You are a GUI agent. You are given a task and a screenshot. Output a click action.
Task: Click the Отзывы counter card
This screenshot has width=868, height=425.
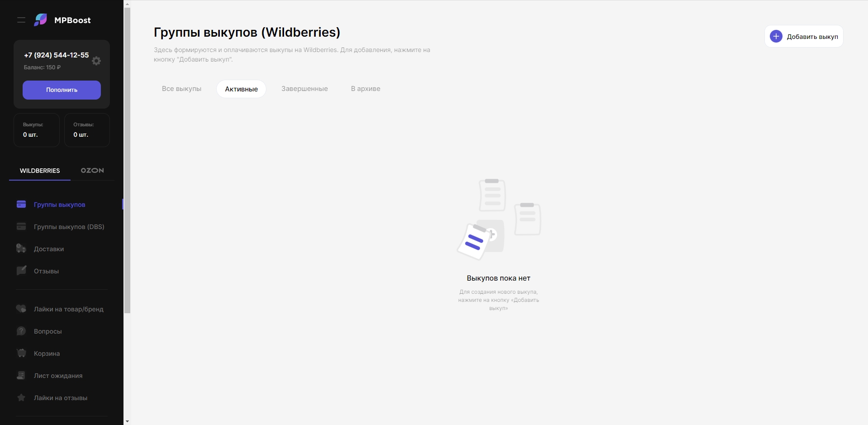[x=87, y=130]
